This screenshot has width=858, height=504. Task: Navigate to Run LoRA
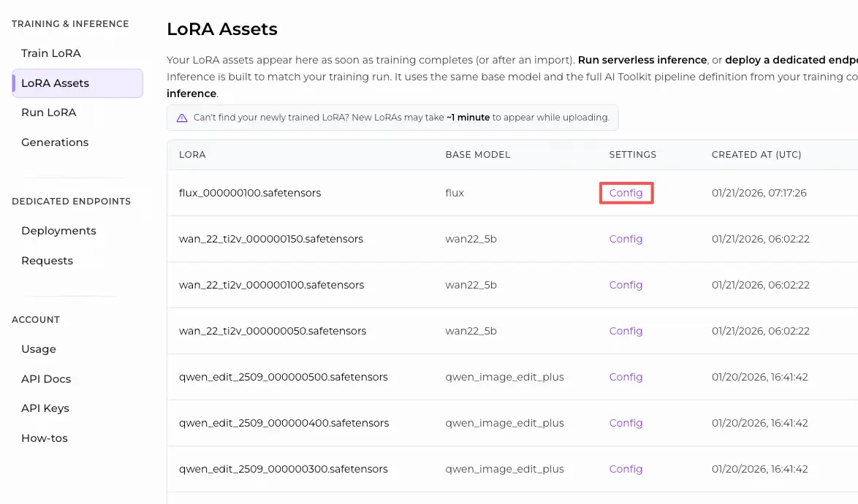tap(48, 112)
